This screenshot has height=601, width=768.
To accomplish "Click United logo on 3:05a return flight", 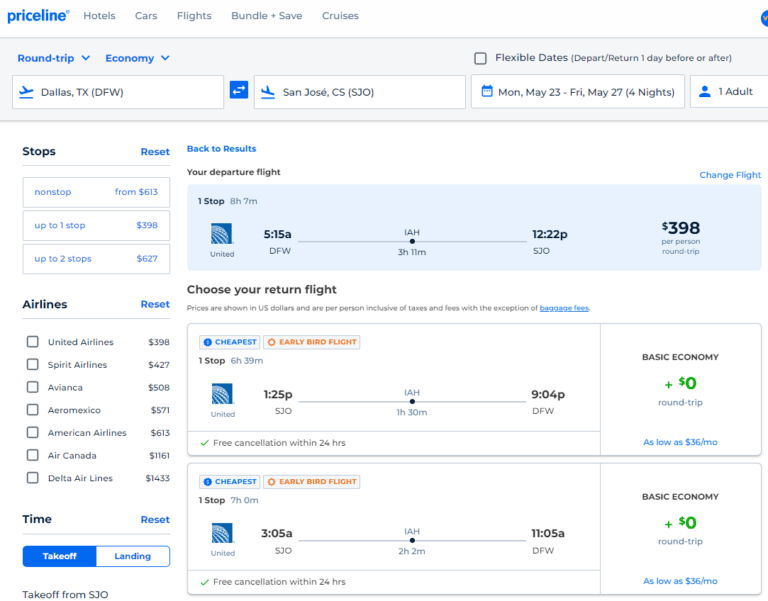I will pyautogui.click(x=222, y=533).
